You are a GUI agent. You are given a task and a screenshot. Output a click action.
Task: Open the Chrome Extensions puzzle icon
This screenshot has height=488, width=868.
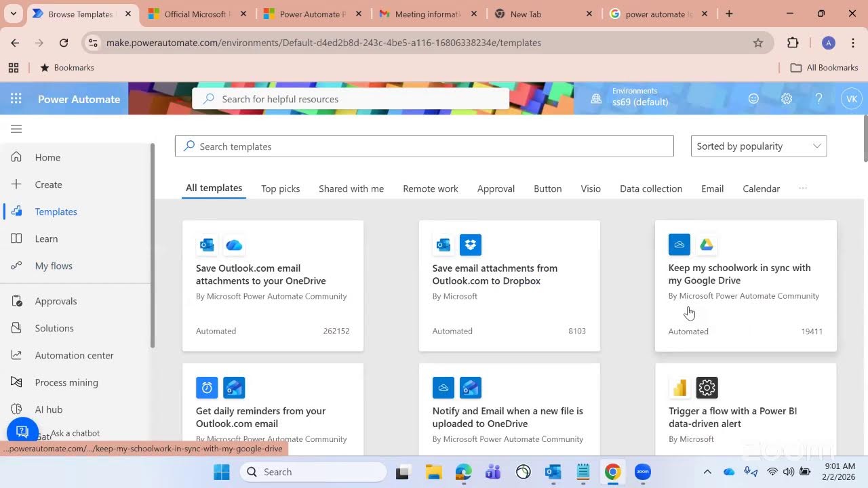coord(793,43)
